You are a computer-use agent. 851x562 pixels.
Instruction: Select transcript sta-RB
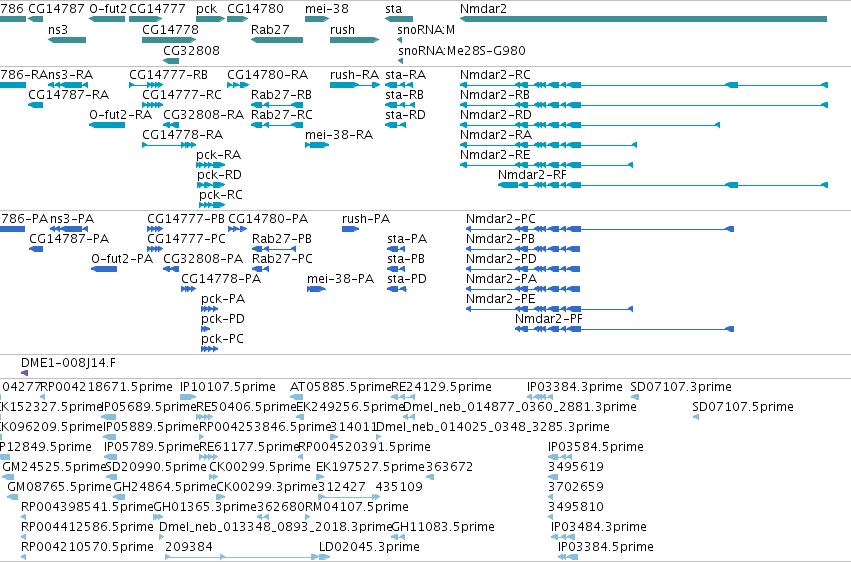click(404, 94)
